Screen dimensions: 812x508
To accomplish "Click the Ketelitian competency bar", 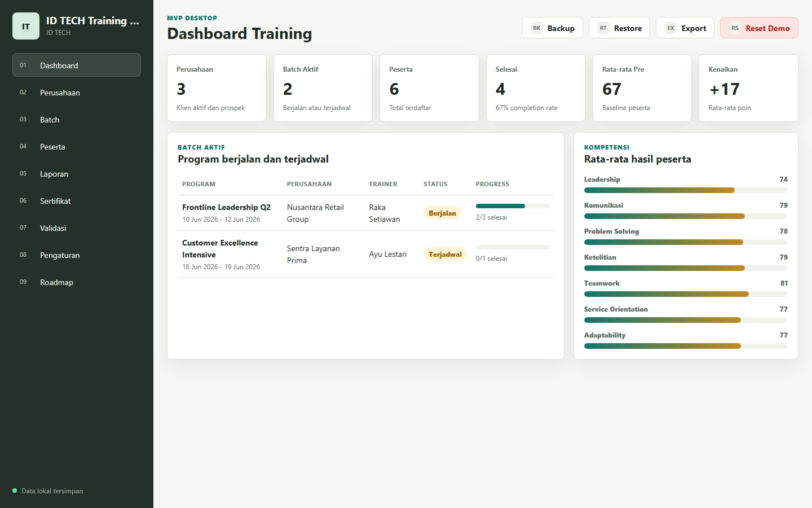I will (686, 268).
